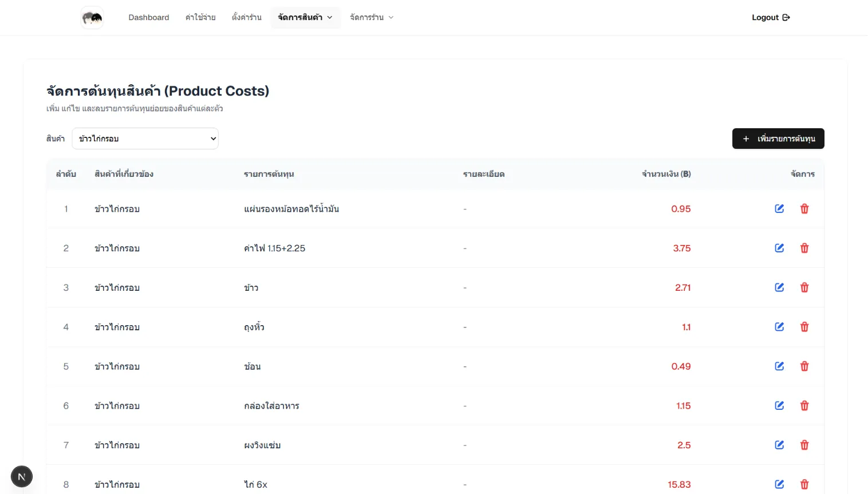Viewport: 868px width, 494px height.
Task: Click the shop logo avatar
Action: click(x=92, y=18)
